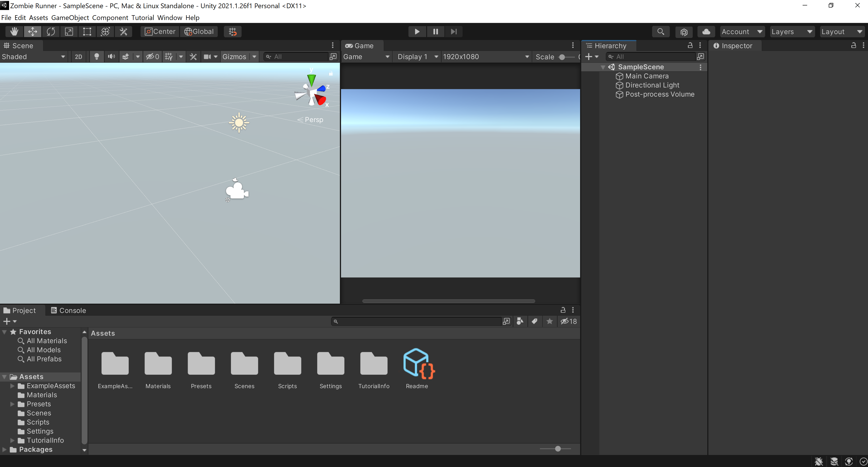Lock the Hierarchy panel

click(x=690, y=45)
